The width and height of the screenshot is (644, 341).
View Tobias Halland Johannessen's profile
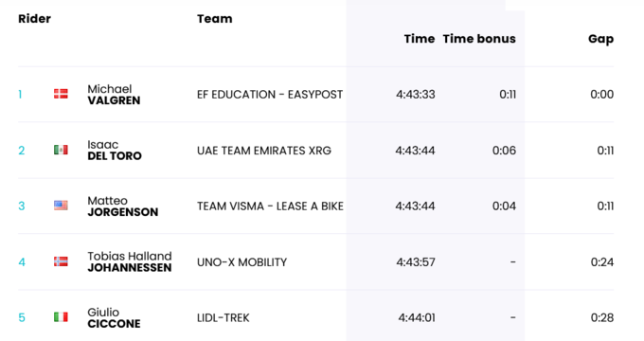(130, 261)
